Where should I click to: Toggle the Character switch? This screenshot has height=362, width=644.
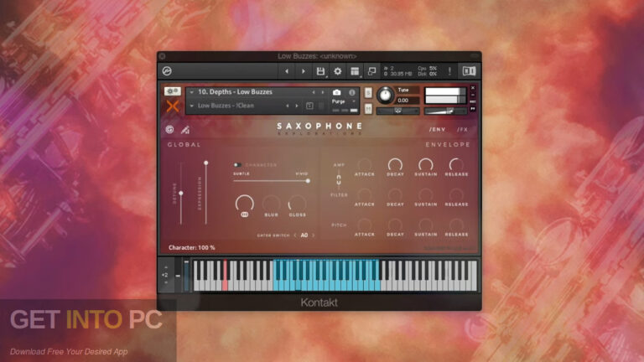(237, 165)
